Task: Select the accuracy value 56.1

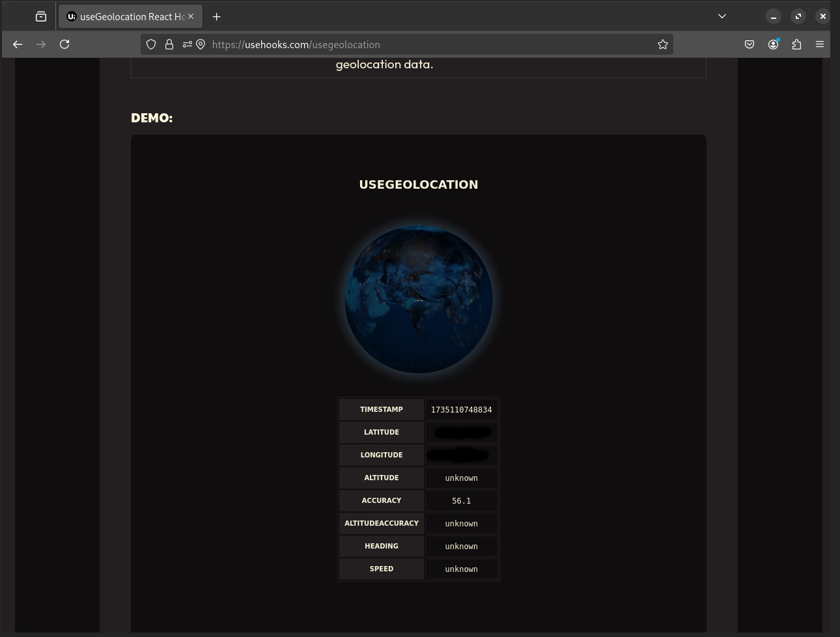Action: [461, 500]
